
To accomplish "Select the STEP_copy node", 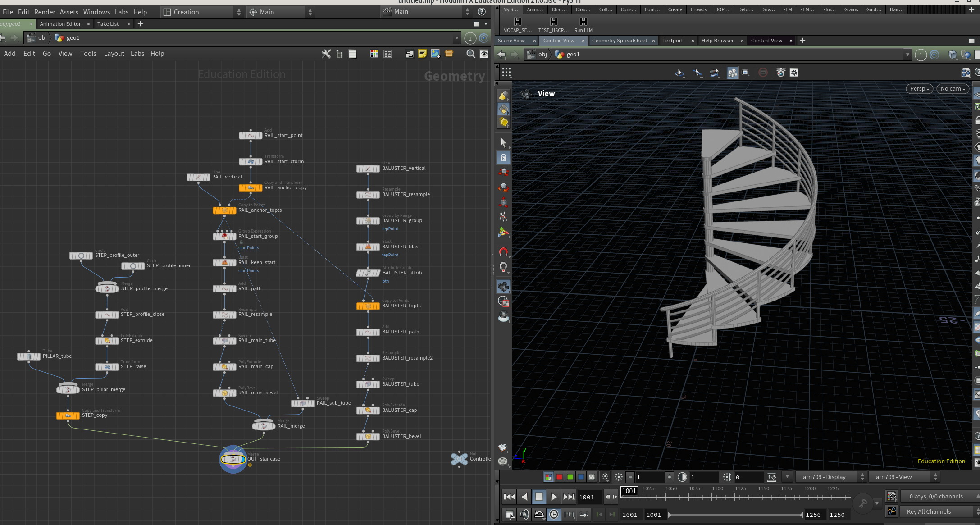I will pos(68,415).
